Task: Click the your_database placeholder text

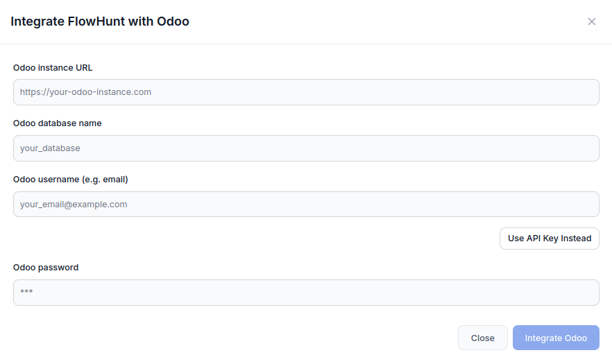Action: pos(50,148)
